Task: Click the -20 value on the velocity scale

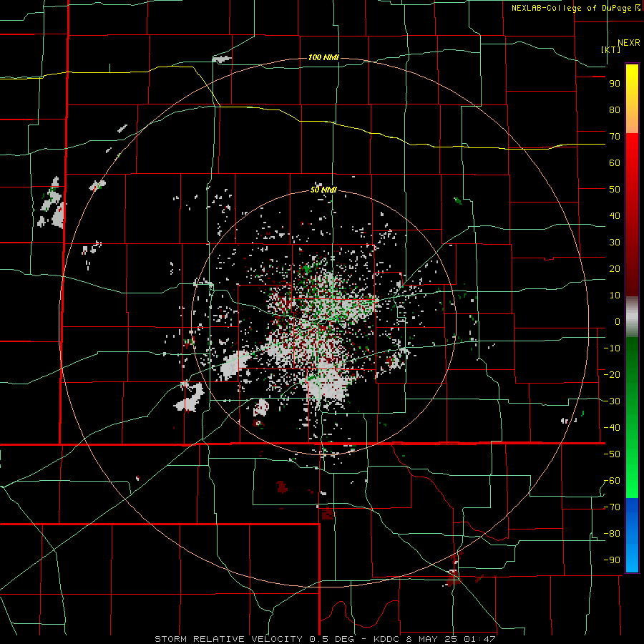Action: [x=612, y=375]
